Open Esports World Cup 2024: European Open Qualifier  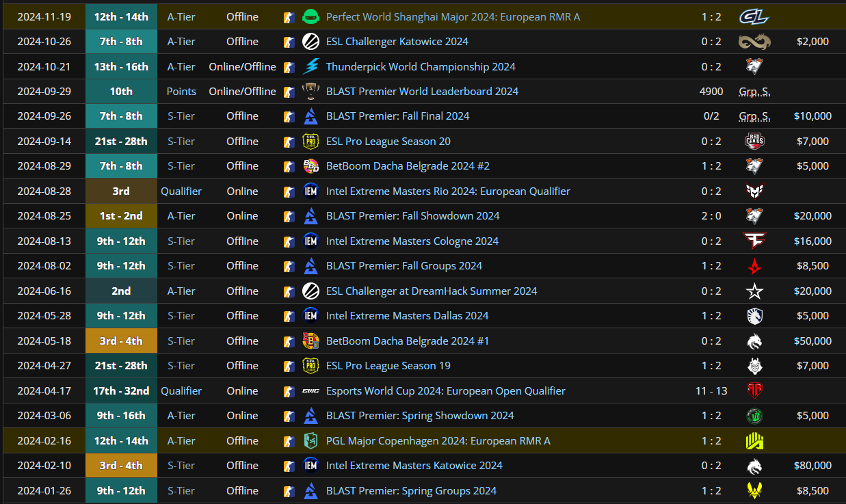click(x=446, y=391)
